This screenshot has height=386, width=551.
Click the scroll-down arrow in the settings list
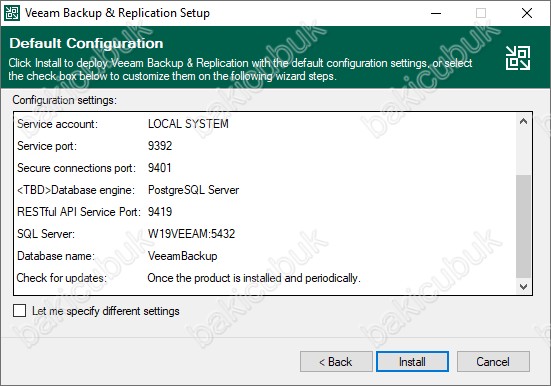(x=523, y=287)
